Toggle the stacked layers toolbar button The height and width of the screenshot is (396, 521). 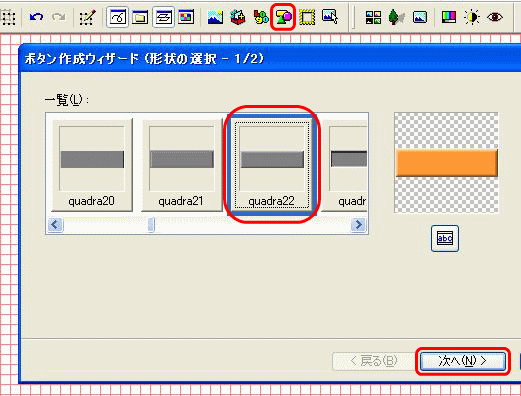tap(163, 17)
